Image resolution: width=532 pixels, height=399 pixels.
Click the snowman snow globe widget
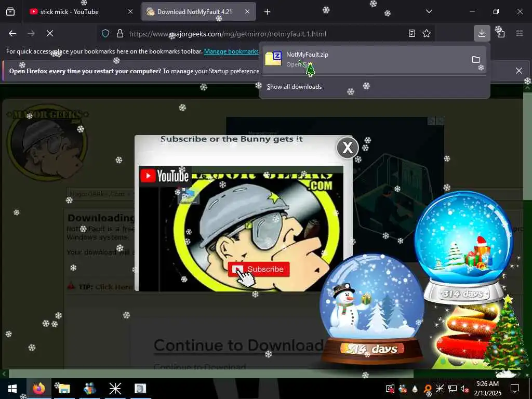(372, 309)
